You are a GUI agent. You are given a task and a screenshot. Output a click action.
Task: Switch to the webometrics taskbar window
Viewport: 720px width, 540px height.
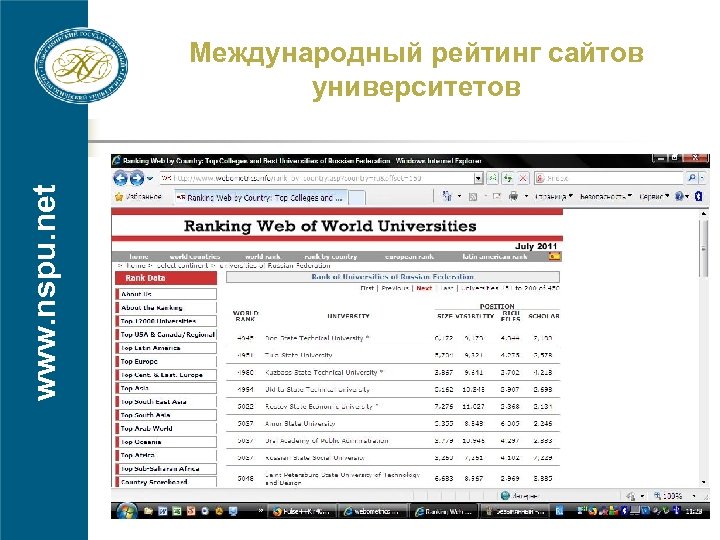(x=372, y=512)
